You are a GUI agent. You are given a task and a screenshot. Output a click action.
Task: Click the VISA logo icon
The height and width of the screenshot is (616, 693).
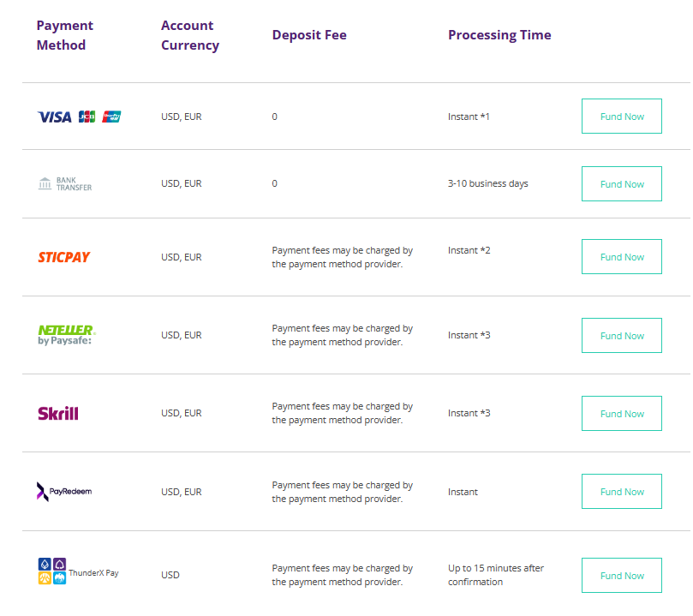pos(54,117)
